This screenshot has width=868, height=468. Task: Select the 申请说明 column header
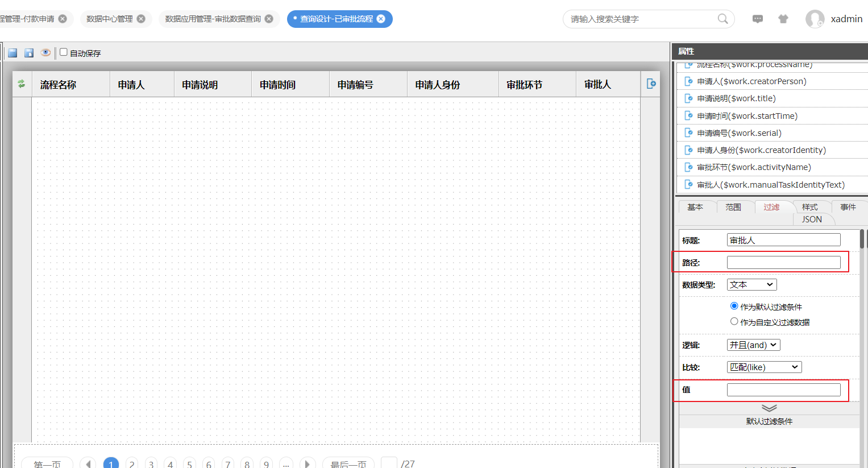point(213,84)
